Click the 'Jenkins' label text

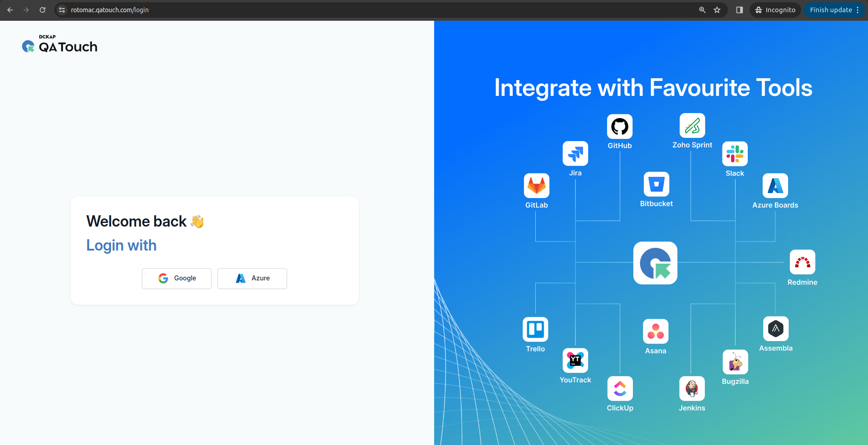click(x=692, y=408)
